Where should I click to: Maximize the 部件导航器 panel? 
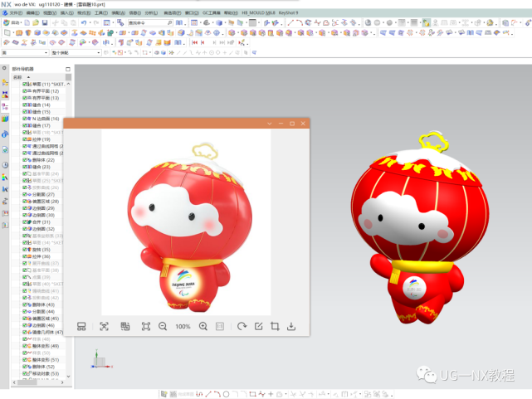(x=68, y=69)
